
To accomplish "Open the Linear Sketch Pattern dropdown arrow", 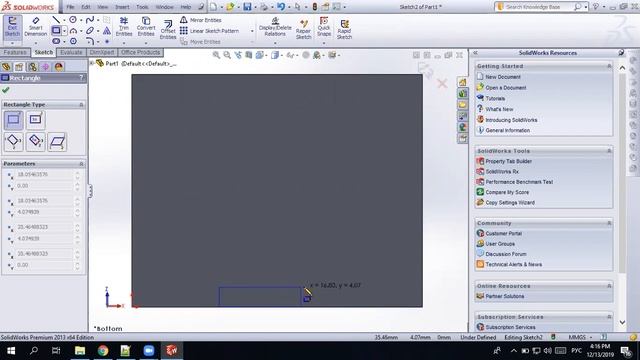I will click(x=252, y=31).
